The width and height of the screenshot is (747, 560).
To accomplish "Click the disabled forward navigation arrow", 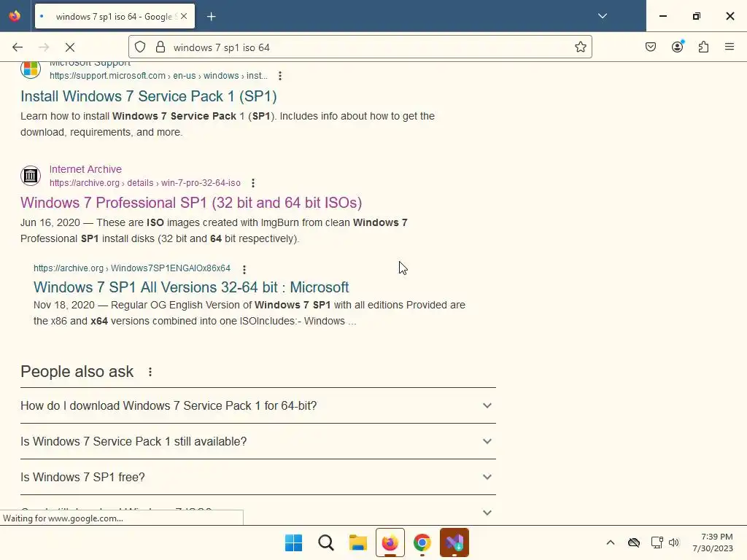I will point(44,47).
